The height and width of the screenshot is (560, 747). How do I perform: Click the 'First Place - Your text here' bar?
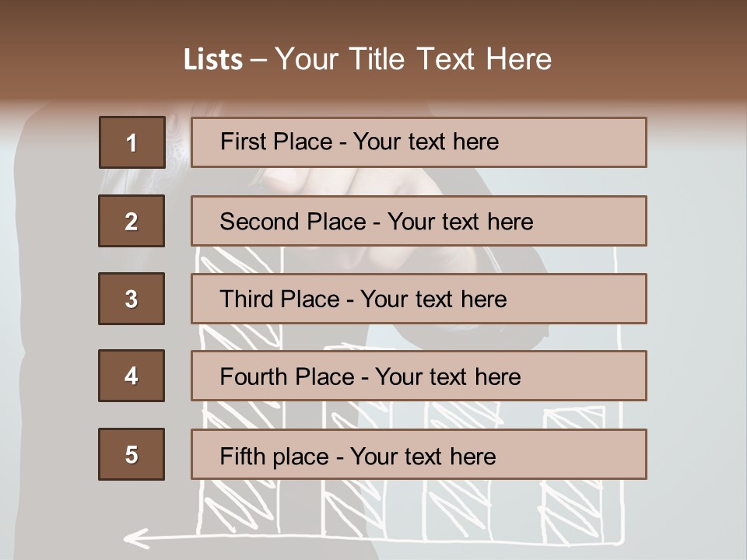click(x=419, y=142)
